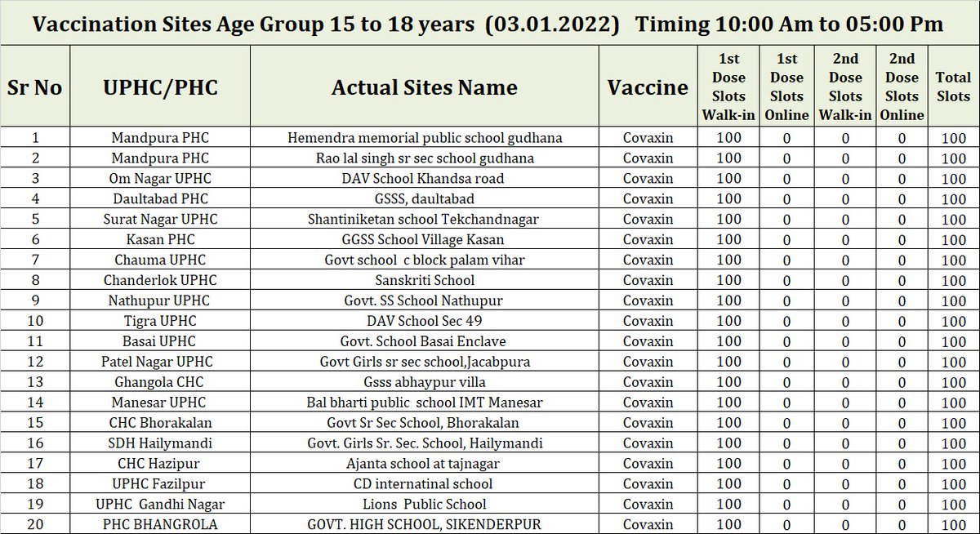Click Covaxin in the Tigra UPHC row
The height and width of the screenshot is (534, 980).
(x=648, y=322)
